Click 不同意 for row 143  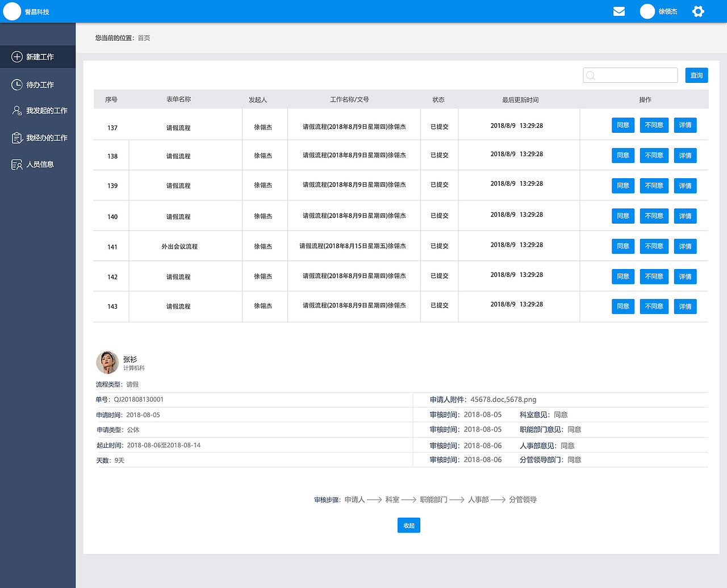point(654,306)
